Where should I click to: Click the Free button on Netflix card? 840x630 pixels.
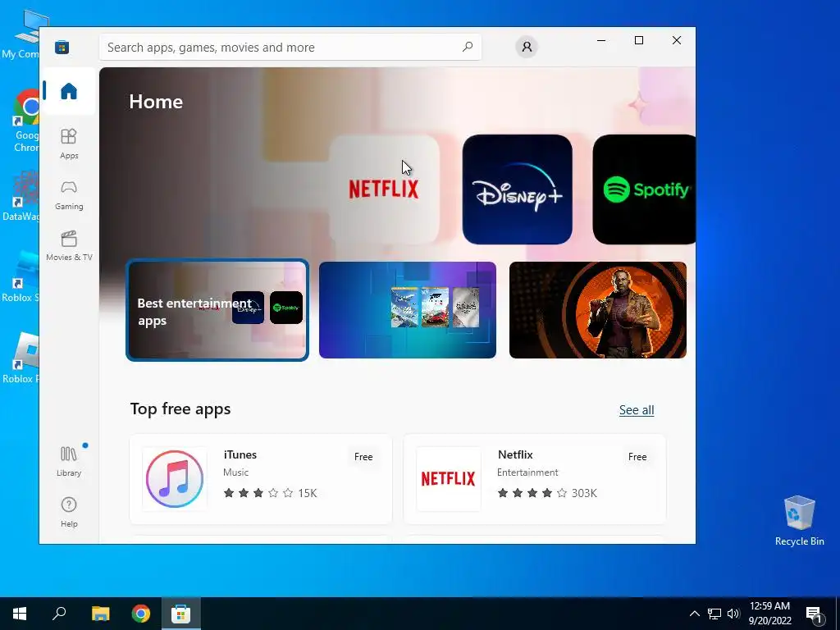(637, 456)
